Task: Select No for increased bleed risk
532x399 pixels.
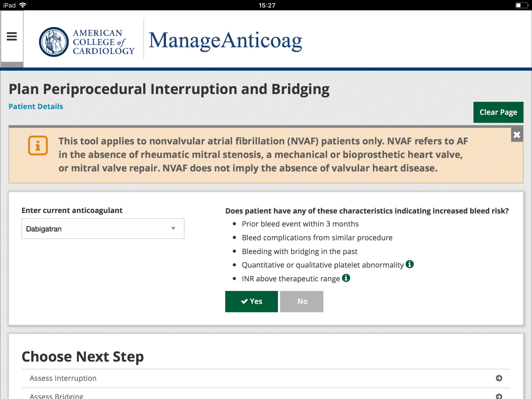Action: click(302, 301)
